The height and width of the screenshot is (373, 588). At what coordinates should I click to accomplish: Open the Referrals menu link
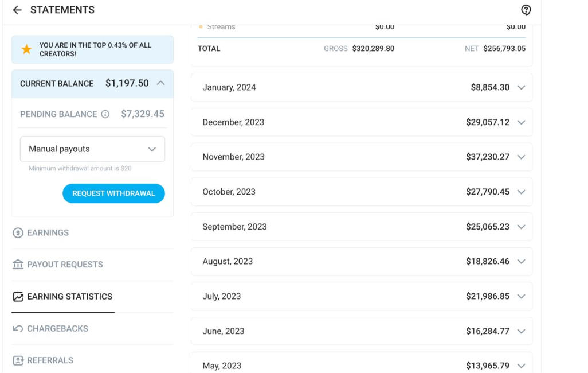[50, 360]
